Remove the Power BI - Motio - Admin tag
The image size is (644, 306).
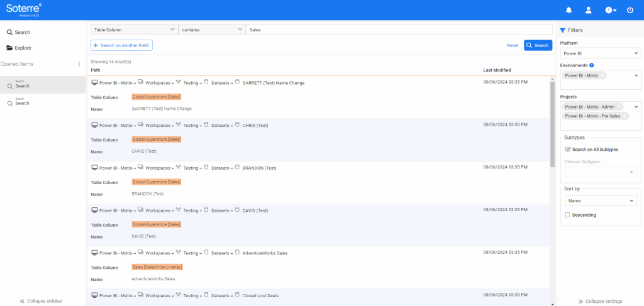coord(619,107)
